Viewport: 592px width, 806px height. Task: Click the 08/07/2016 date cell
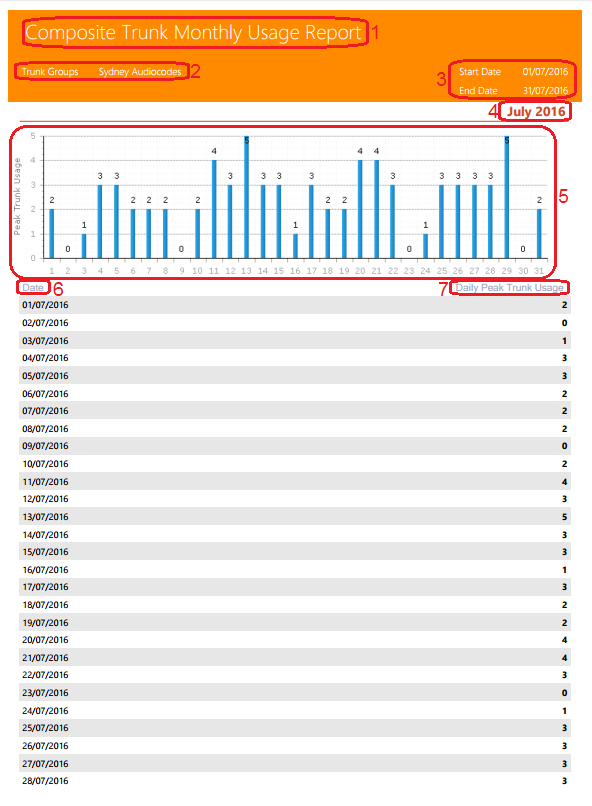[45, 428]
